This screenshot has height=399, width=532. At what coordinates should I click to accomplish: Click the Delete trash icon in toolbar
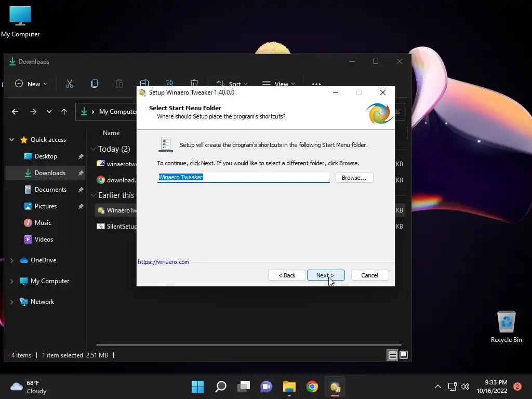(x=194, y=83)
